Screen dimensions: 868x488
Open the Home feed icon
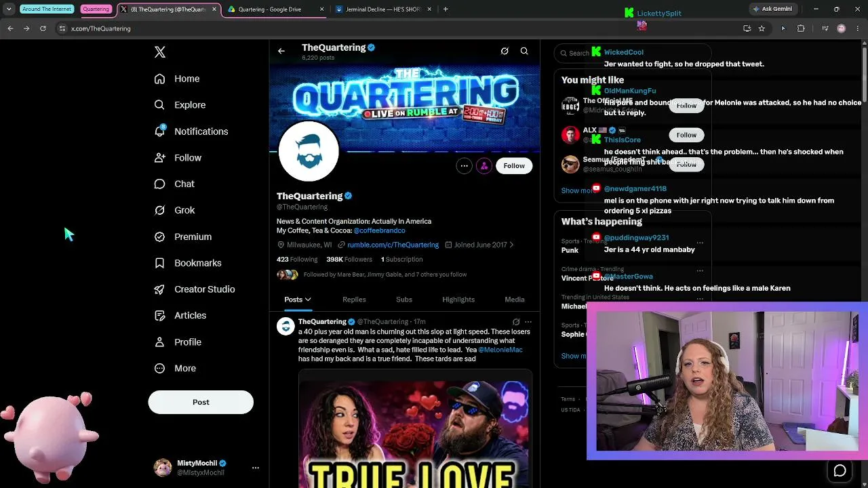click(159, 79)
